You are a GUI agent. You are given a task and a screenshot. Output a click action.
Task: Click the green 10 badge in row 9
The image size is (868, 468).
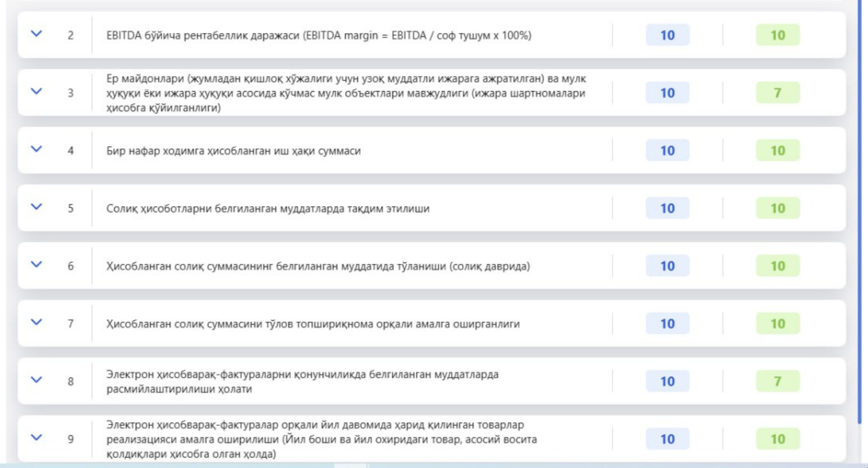(x=778, y=439)
